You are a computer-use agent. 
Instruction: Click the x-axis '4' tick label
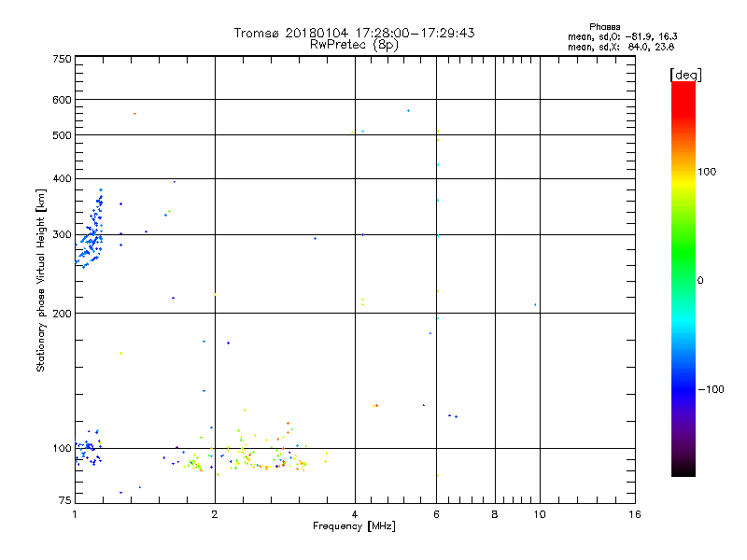coord(355,514)
